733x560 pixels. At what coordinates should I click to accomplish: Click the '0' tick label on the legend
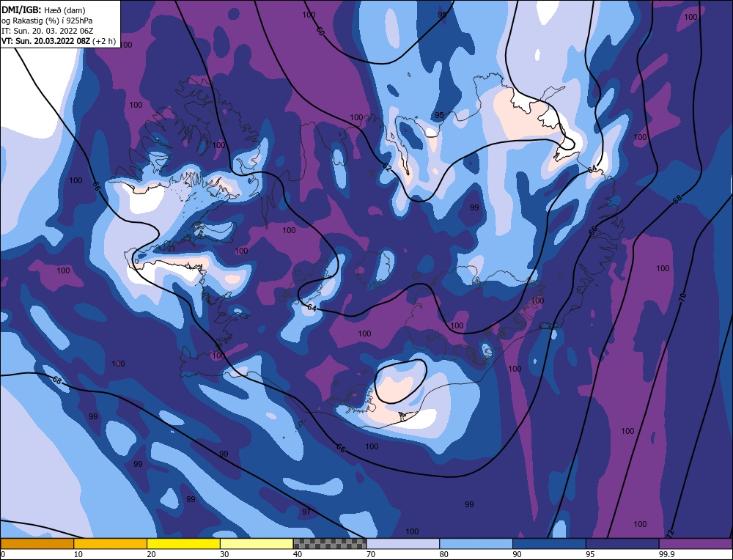click(3, 554)
